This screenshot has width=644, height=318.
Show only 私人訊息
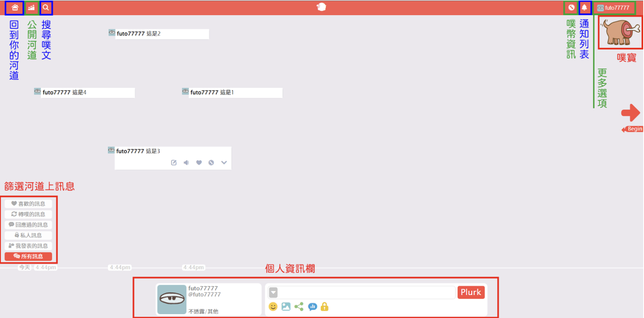pyautogui.click(x=28, y=235)
